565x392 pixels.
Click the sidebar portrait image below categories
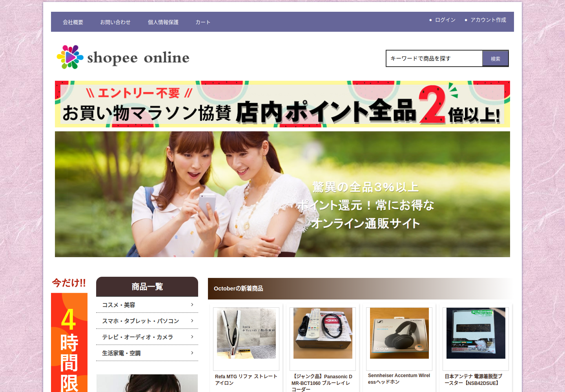click(147, 383)
